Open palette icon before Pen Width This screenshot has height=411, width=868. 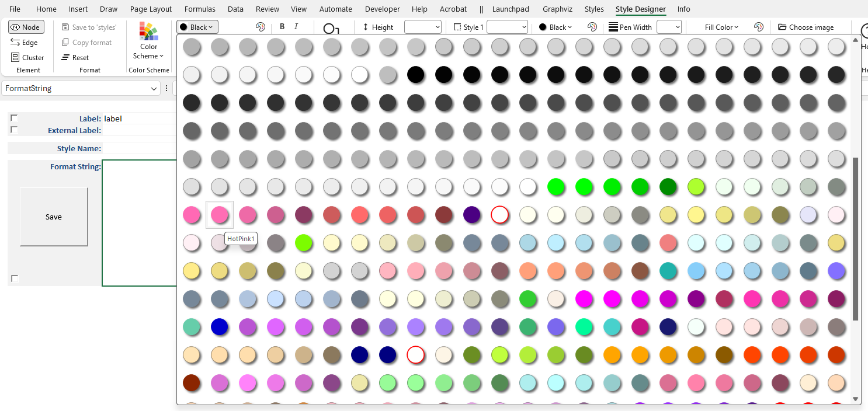pyautogui.click(x=592, y=27)
